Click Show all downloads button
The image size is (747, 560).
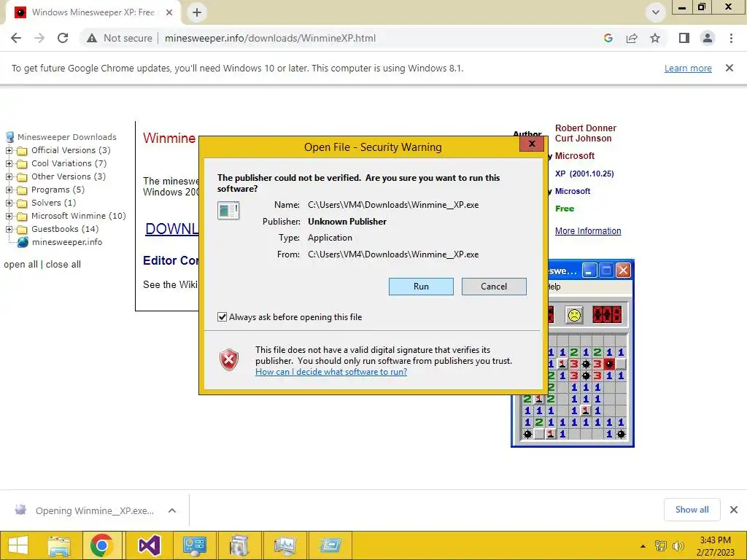tap(692, 510)
